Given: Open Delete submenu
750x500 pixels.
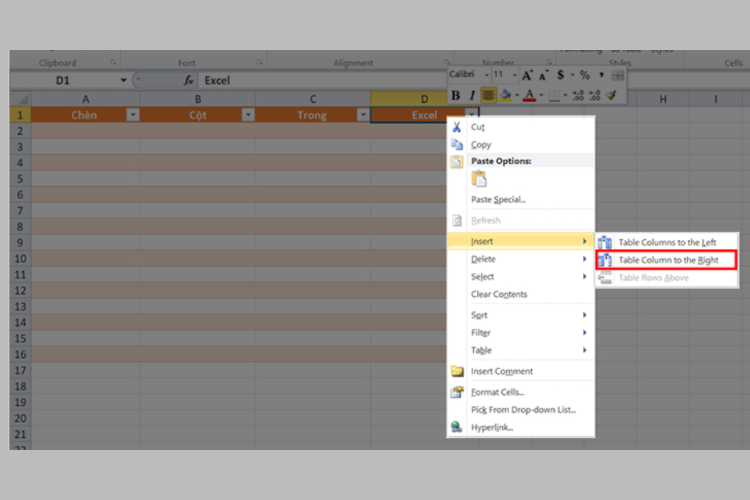Looking at the screenshot, I should tap(521, 259).
